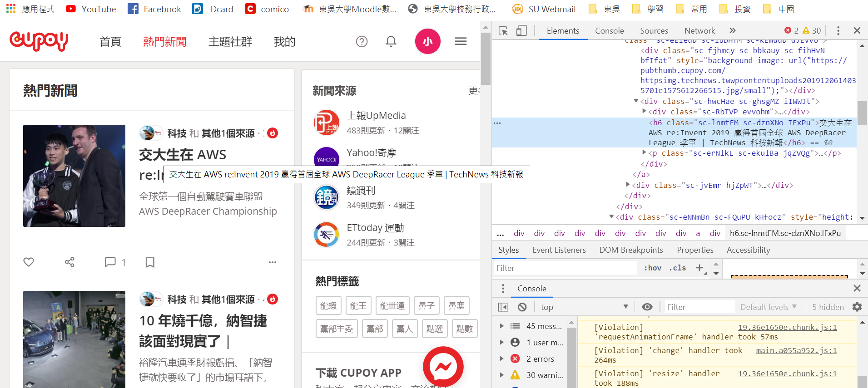Click the 鼻塞 hot tag
Screen dimensions: 868x388
coord(456,305)
